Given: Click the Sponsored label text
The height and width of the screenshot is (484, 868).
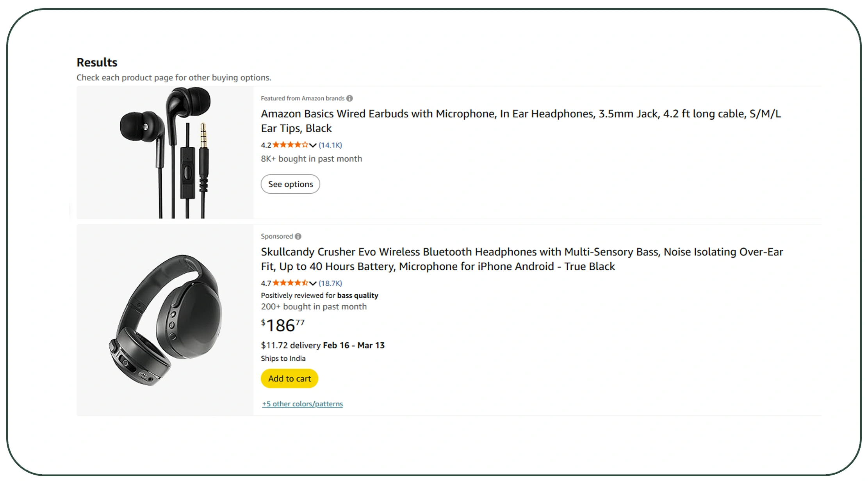Looking at the screenshot, I should (277, 237).
